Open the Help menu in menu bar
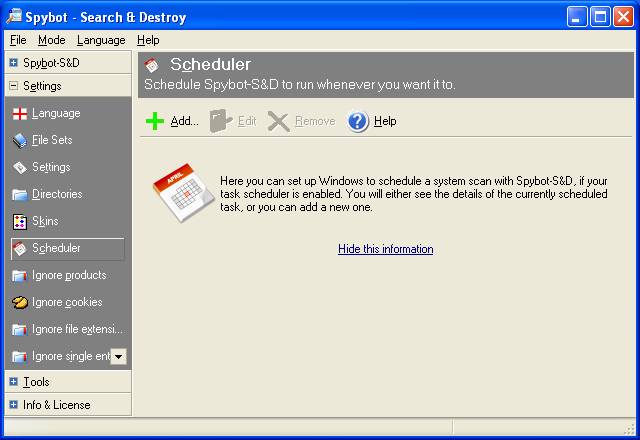The image size is (640, 440). (148, 40)
